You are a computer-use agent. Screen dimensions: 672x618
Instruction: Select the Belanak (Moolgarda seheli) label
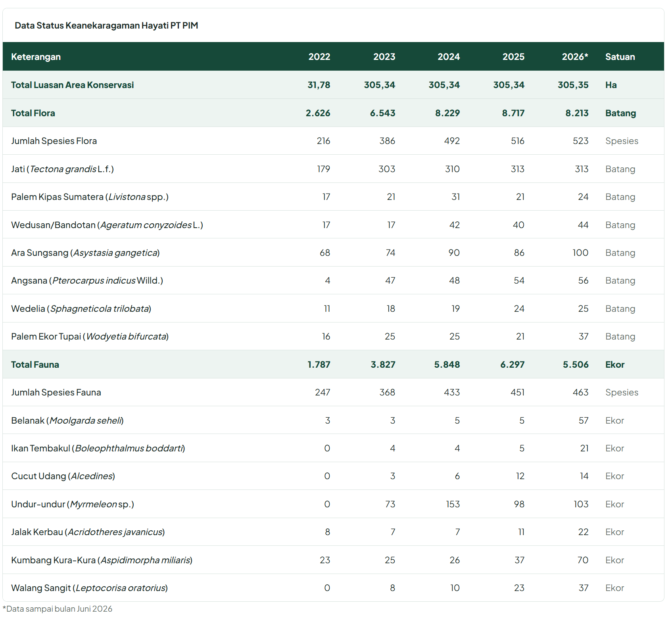pos(67,420)
